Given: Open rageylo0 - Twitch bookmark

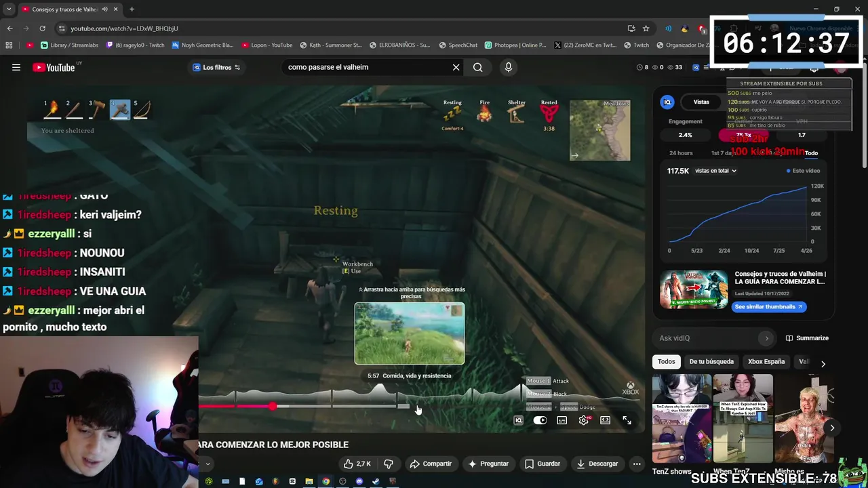Looking at the screenshot, I should (135, 45).
